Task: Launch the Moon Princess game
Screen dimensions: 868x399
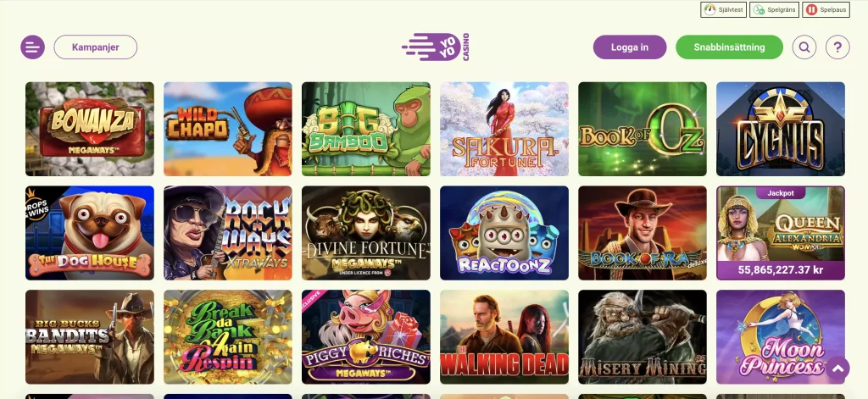Action: (x=781, y=337)
